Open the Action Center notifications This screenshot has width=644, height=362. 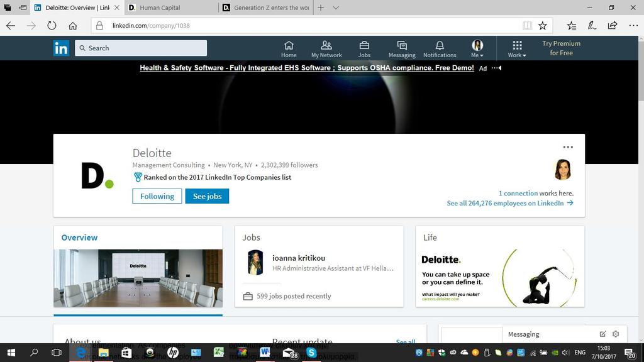click(x=630, y=353)
